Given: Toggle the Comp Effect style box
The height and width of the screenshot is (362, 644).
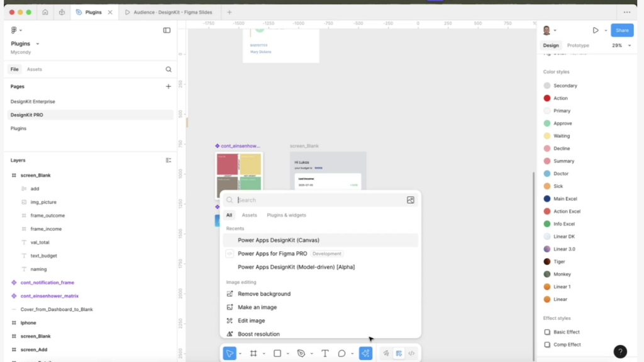Looking at the screenshot, I should 547,345.
